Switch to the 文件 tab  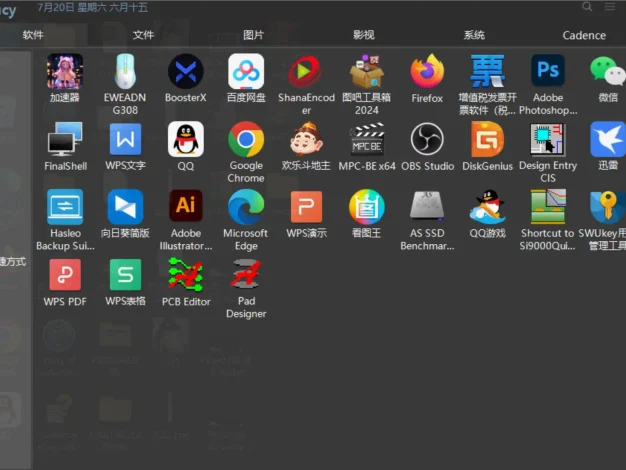click(143, 35)
